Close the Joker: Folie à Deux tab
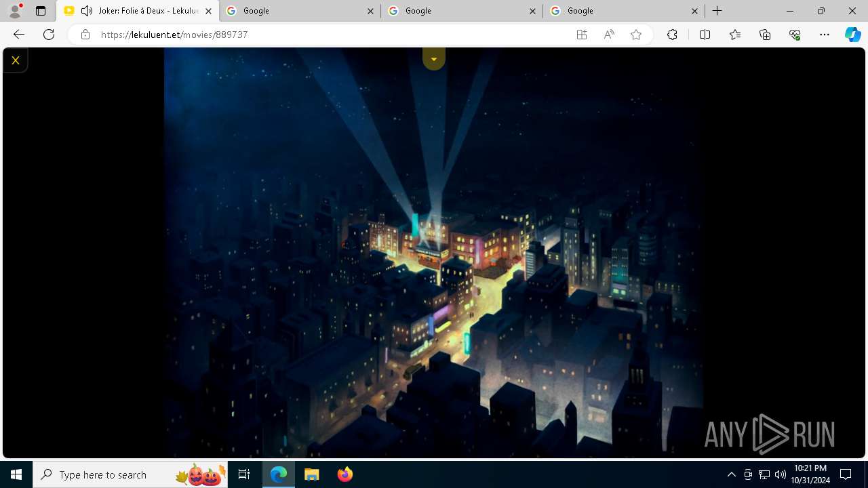This screenshot has width=868, height=488. [x=208, y=11]
